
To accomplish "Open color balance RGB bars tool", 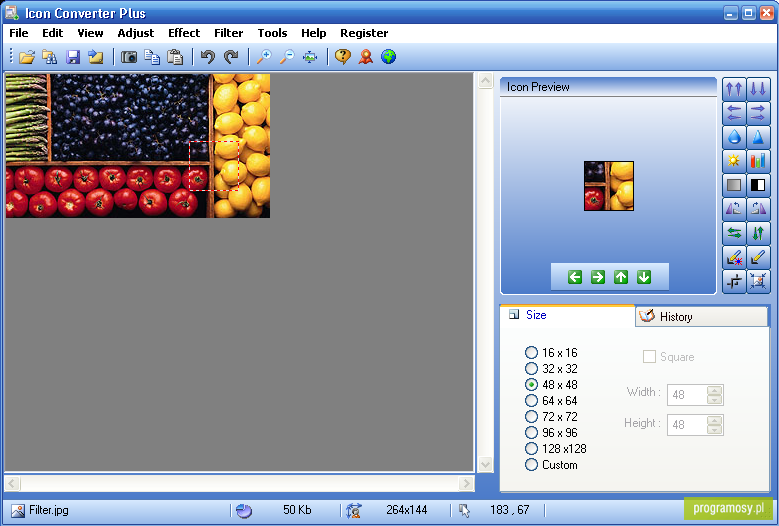I will pyautogui.click(x=758, y=160).
